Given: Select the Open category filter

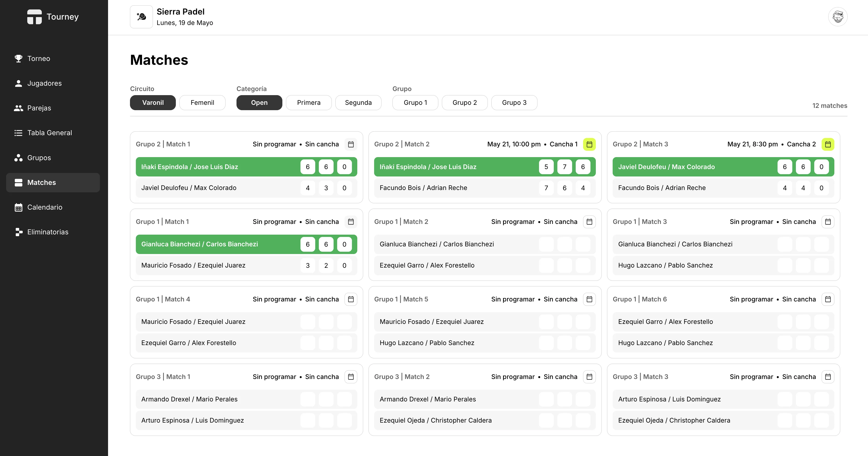Looking at the screenshot, I should click(259, 103).
